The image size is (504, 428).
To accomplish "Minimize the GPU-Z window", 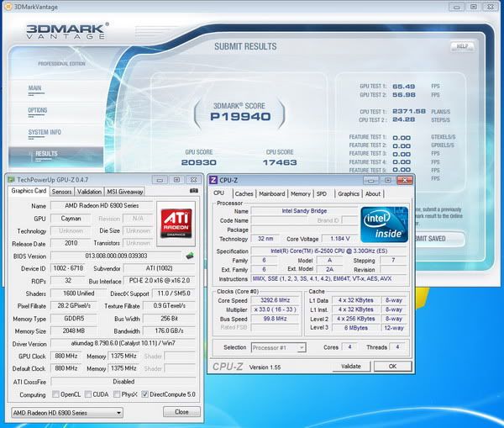I will point(160,180).
